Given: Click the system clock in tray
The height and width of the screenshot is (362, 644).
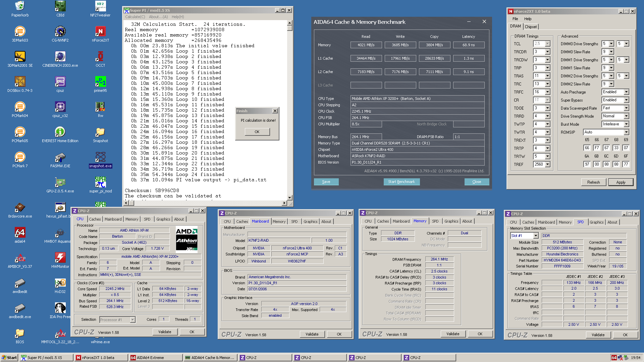Looking at the screenshot, I should click(x=636, y=358).
